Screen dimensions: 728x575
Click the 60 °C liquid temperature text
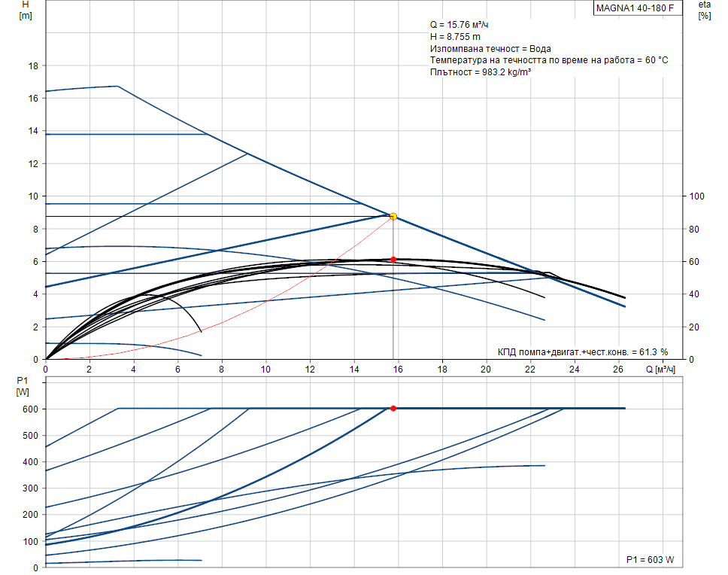tap(549, 60)
